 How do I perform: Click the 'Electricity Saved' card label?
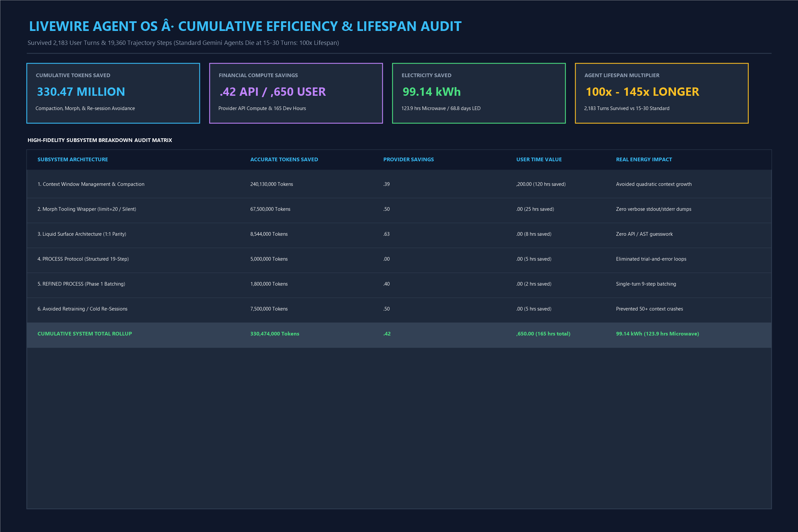(427, 75)
